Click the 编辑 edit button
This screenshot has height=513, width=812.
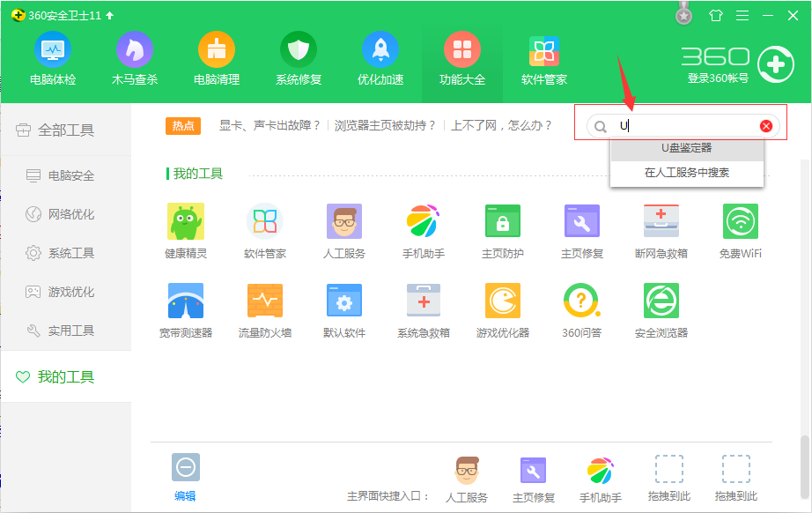click(x=186, y=477)
